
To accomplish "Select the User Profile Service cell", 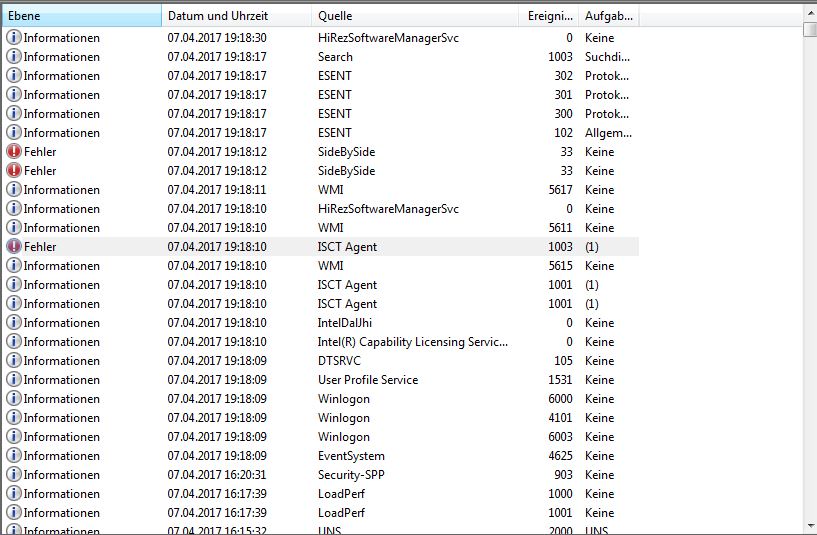I will 368,380.
